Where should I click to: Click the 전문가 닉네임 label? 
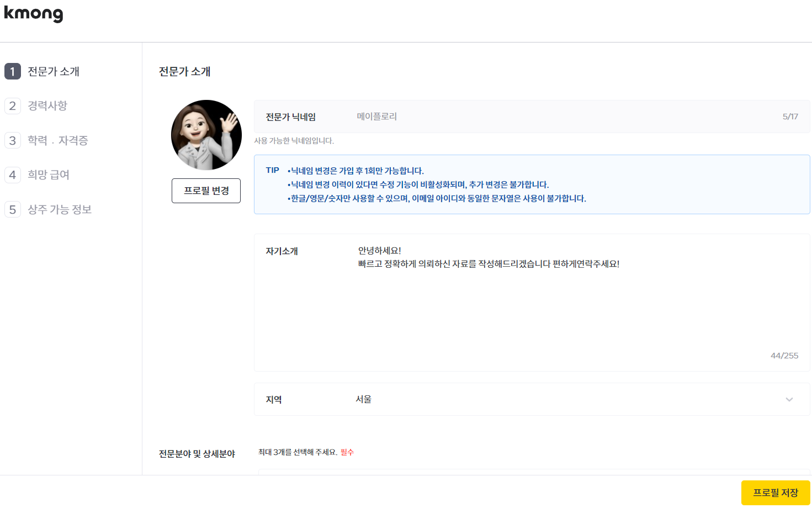coord(291,117)
